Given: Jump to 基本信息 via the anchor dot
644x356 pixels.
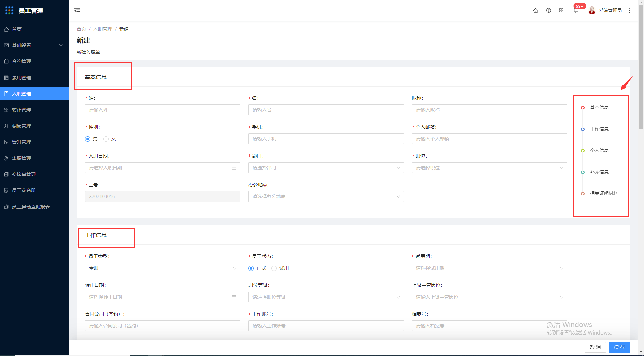Looking at the screenshot, I should click(583, 108).
